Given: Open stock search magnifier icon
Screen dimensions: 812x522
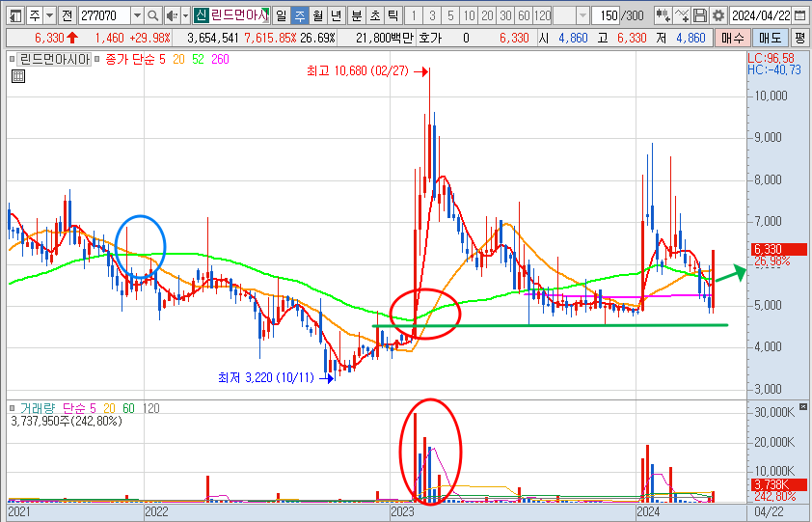Looking at the screenshot, I should click(x=152, y=15).
